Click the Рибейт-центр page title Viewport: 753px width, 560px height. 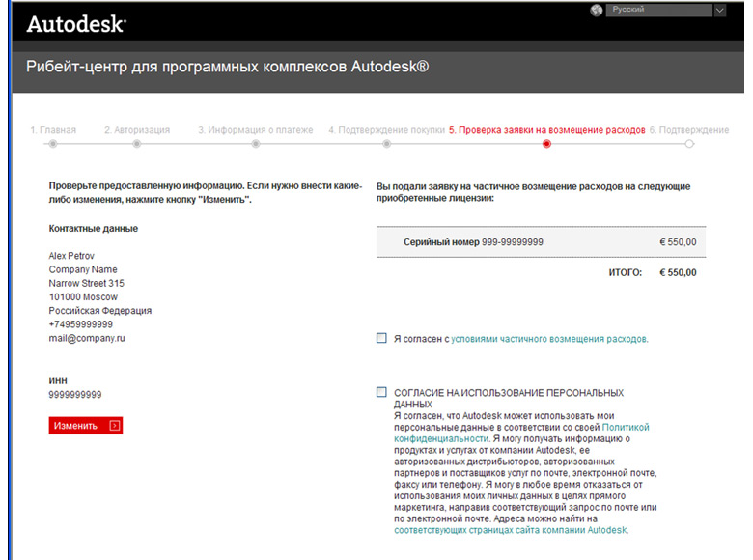tap(227, 67)
